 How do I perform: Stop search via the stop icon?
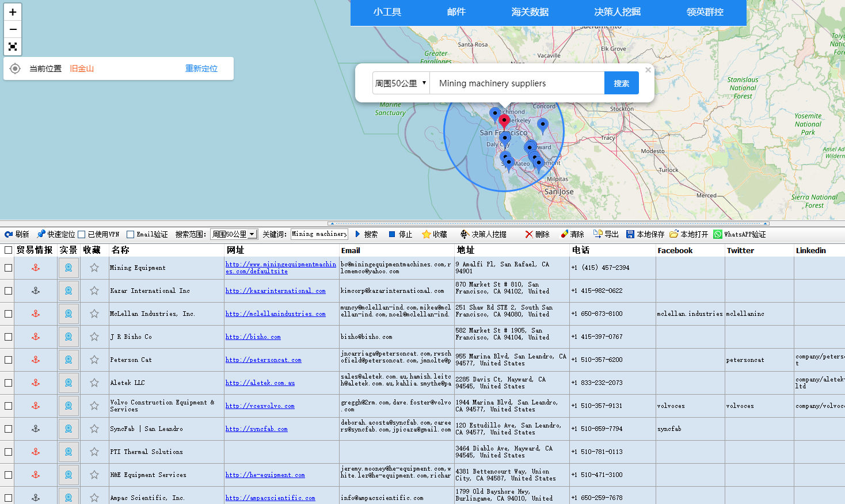392,234
